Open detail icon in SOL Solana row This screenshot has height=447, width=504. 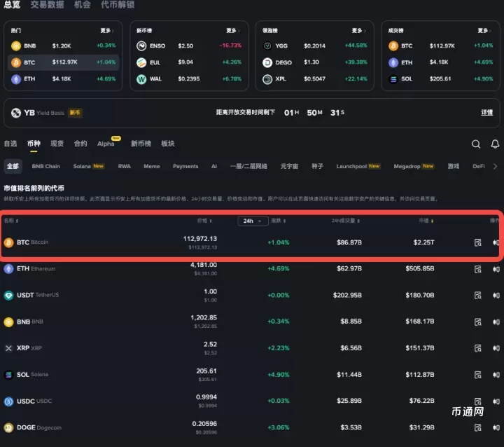[478, 375]
